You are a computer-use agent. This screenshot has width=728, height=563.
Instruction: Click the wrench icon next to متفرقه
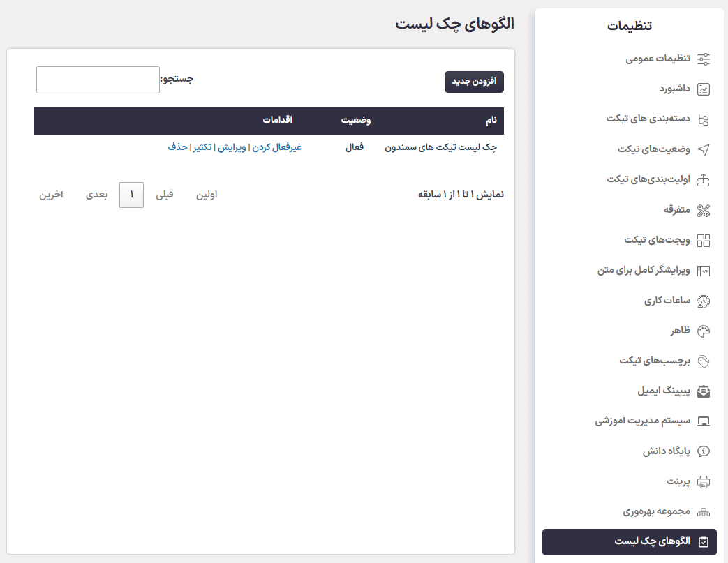[704, 209]
